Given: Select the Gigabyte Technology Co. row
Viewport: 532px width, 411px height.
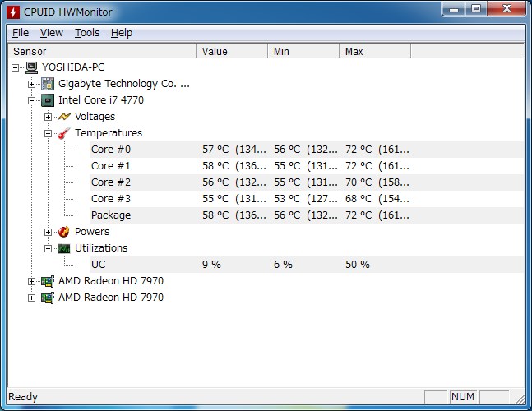Looking at the screenshot, I should tap(124, 84).
